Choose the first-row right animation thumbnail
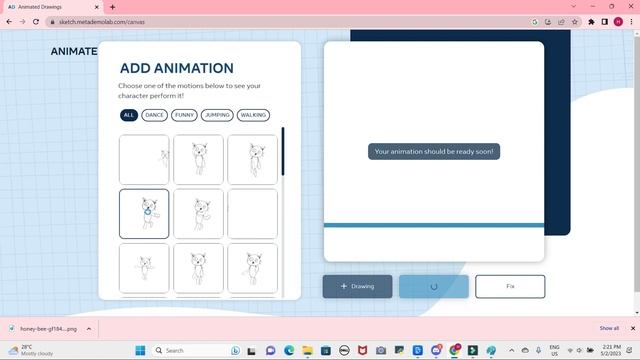 tap(253, 160)
